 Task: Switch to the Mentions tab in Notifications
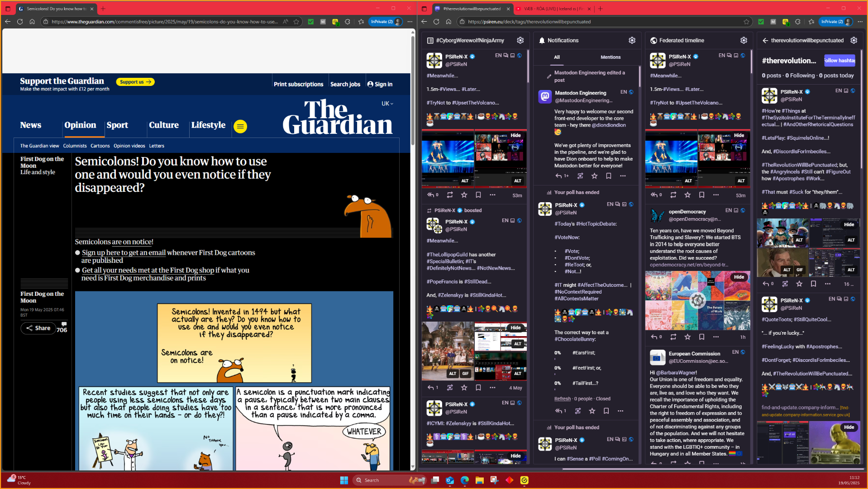[610, 57]
